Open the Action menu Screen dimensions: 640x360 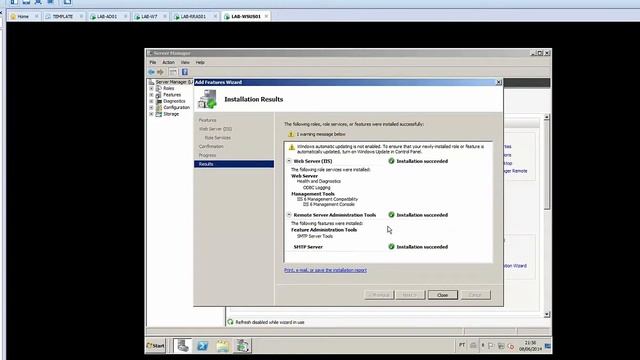tap(169, 62)
